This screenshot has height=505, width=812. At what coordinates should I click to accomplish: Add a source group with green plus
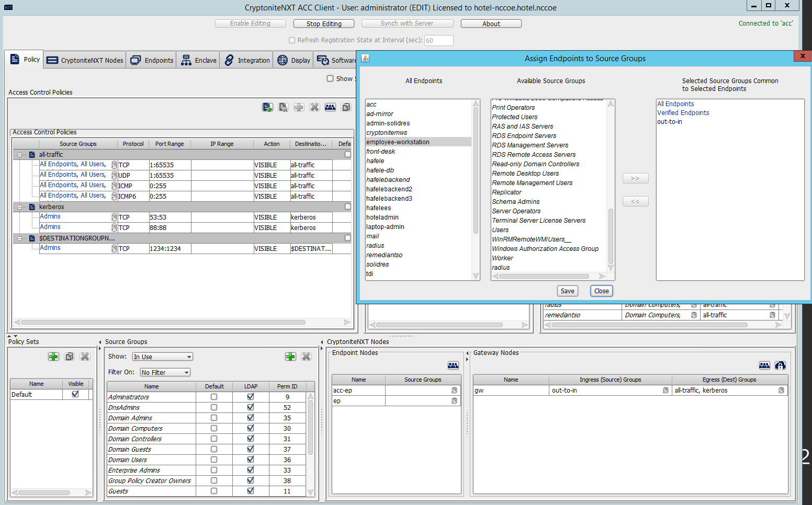tap(290, 357)
